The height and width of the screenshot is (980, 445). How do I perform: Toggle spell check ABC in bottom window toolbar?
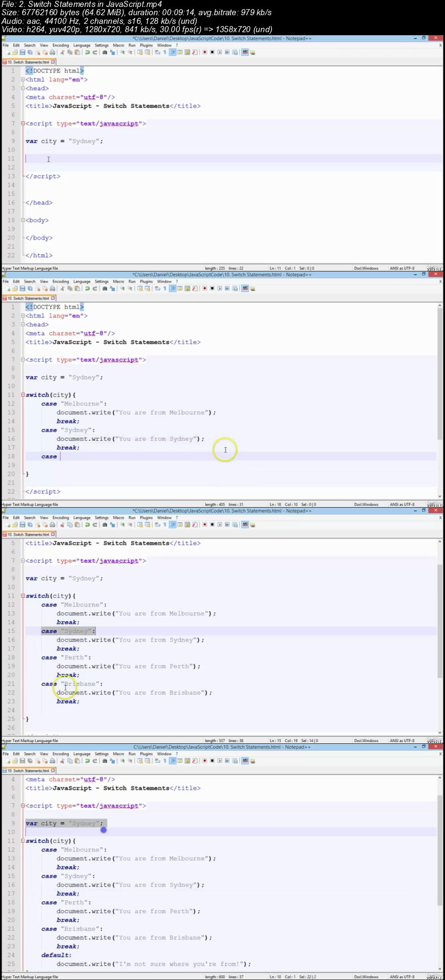[245, 761]
